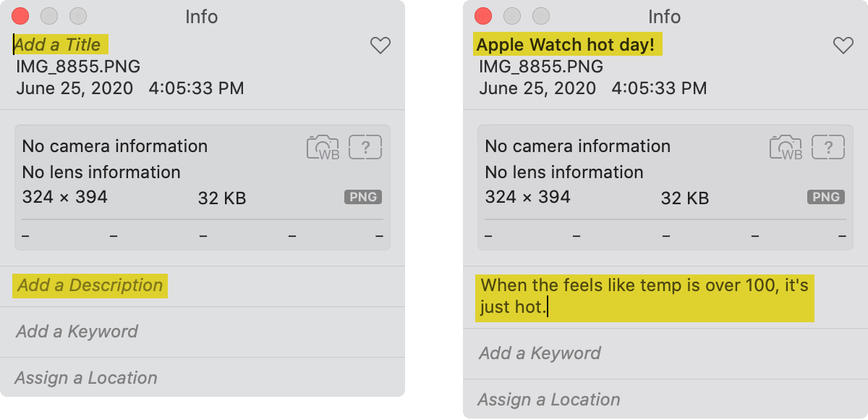The height and width of the screenshot is (420, 868).
Task: Zoom the right Info window
Action: coord(541,16)
